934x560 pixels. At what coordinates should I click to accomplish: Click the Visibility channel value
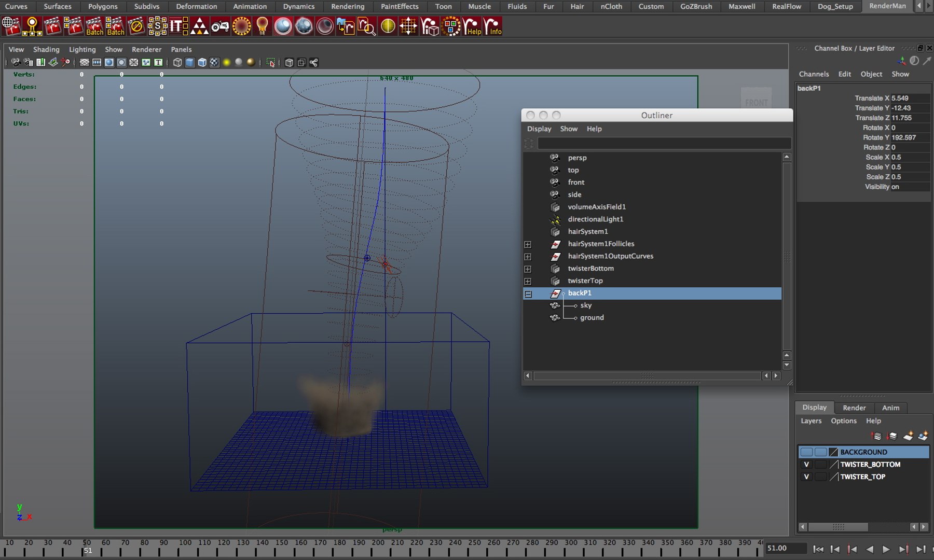[x=910, y=187]
